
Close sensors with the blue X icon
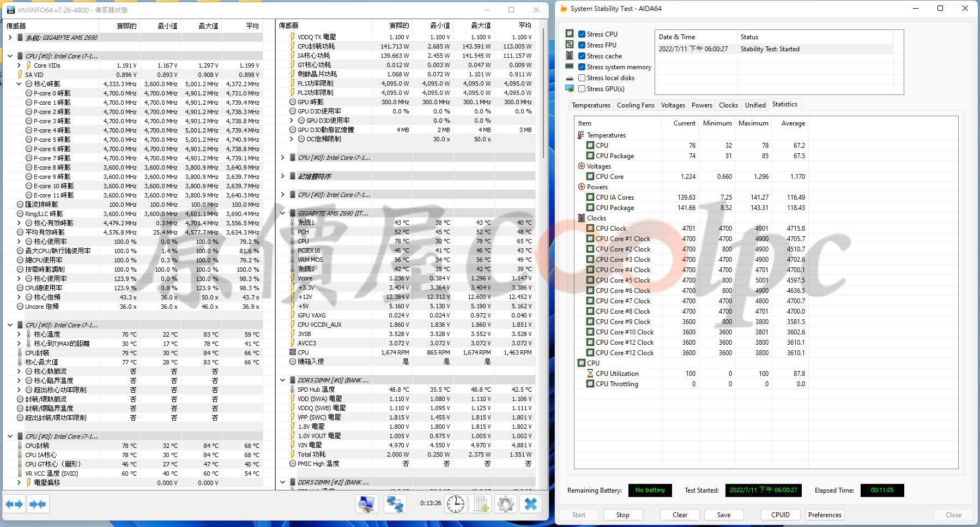pyautogui.click(x=531, y=504)
